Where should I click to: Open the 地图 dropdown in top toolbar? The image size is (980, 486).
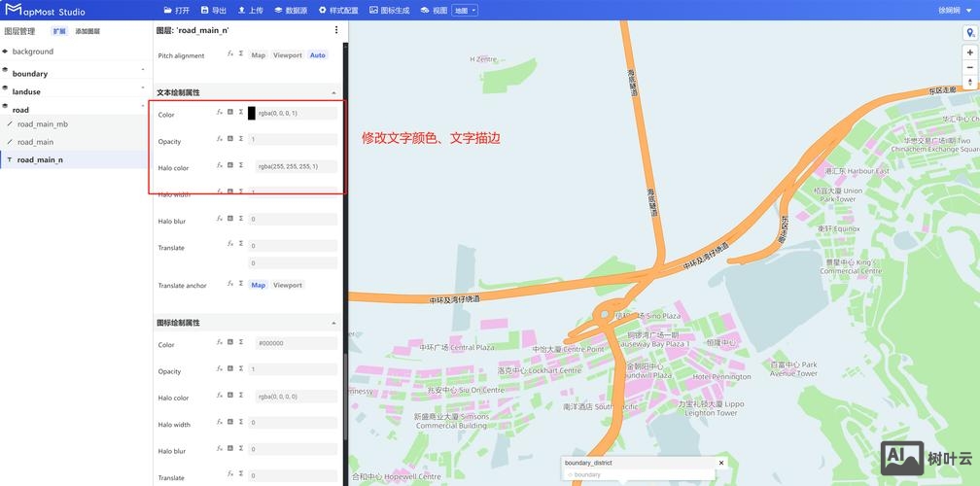pyautogui.click(x=466, y=10)
